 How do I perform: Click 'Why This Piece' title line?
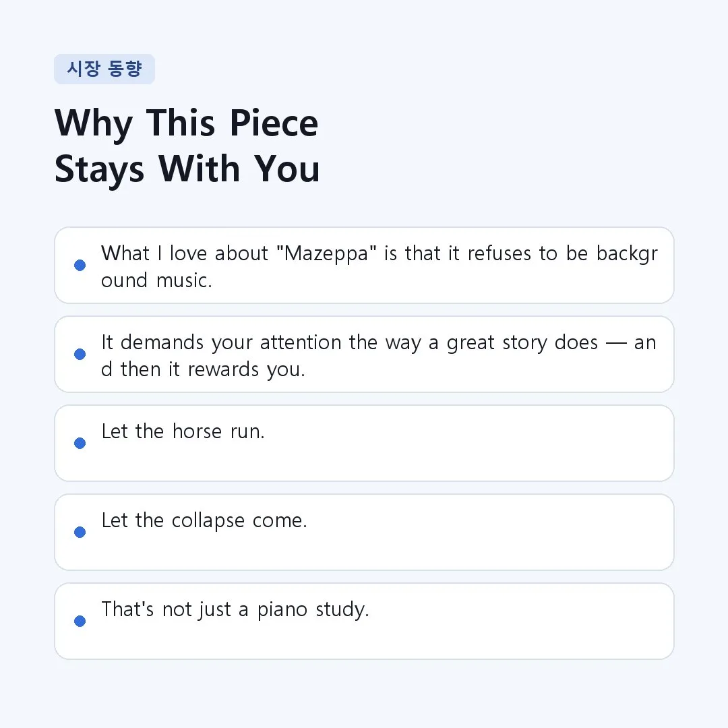click(x=186, y=123)
